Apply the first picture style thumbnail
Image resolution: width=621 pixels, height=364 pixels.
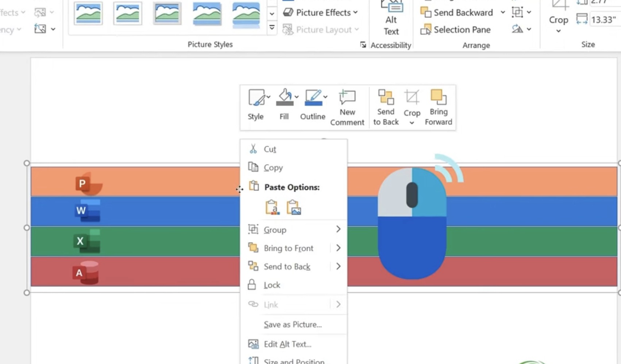click(x=88, y=13)
